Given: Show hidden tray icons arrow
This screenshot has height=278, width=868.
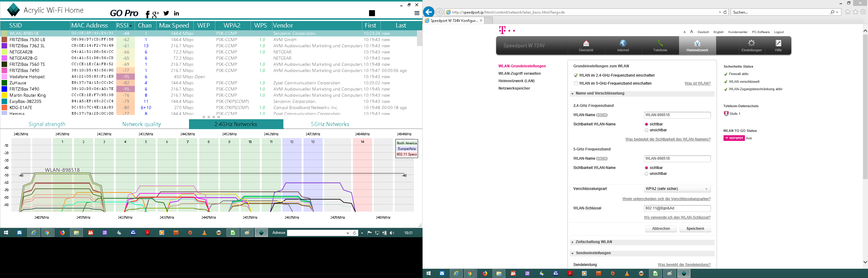Looking at the screenshot, I should point(362,233).
